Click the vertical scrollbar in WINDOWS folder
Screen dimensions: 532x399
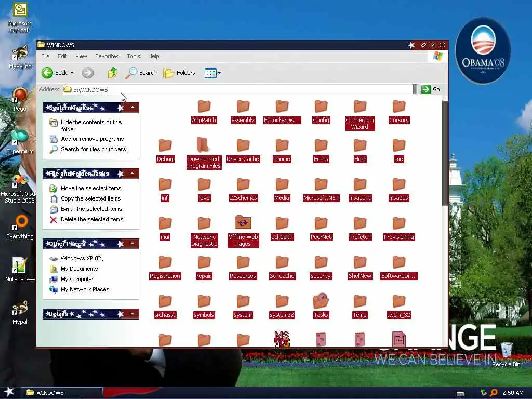click(445, 153)
